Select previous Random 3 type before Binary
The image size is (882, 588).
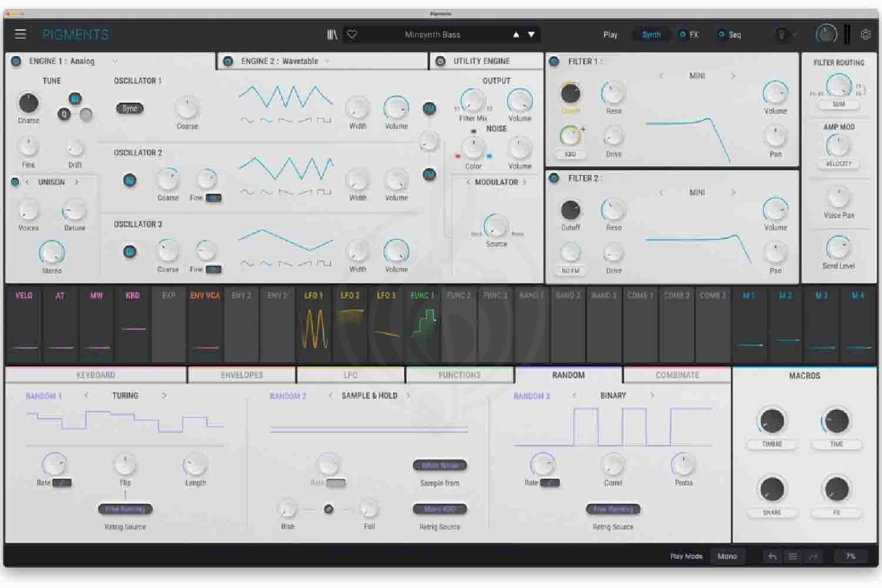pyautogui.click(x=574, y=396)
